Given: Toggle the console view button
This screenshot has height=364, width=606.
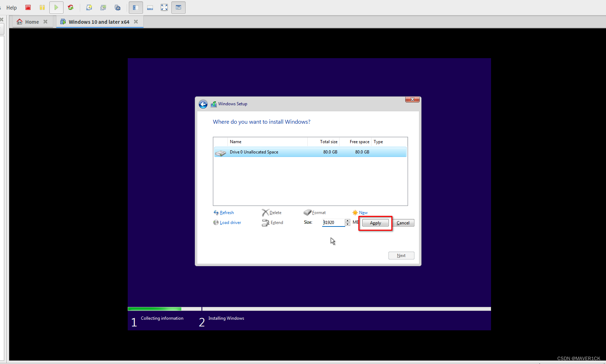Looking at the screenshot, I should coord(178,7).
